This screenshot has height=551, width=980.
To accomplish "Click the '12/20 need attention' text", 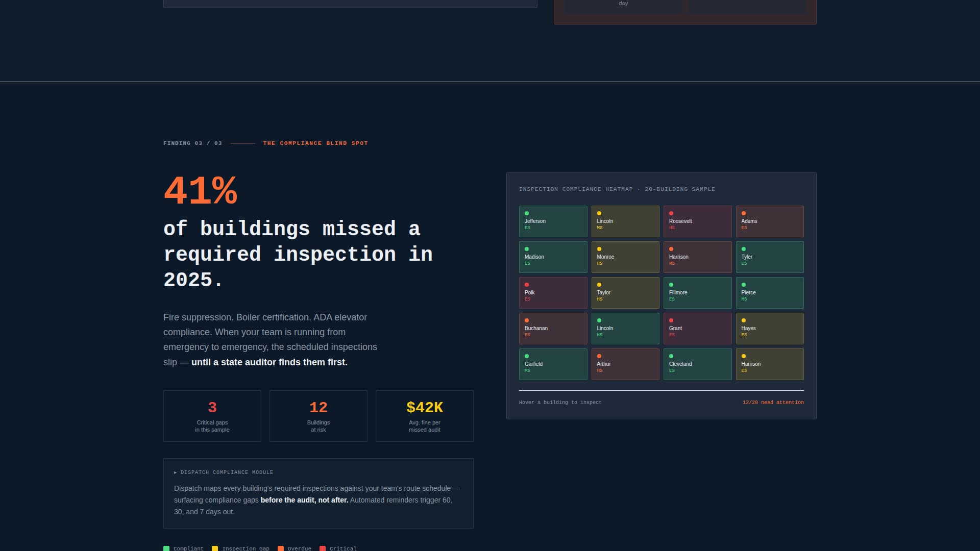I will tap(773, 403).
